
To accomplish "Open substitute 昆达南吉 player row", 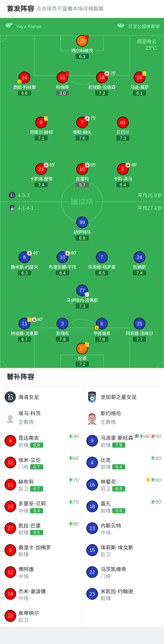I will (x=41, y=441).
